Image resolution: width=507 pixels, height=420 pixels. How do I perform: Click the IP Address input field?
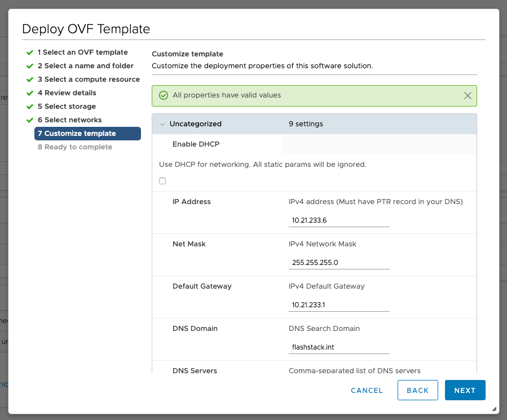[x=339, y=220]
